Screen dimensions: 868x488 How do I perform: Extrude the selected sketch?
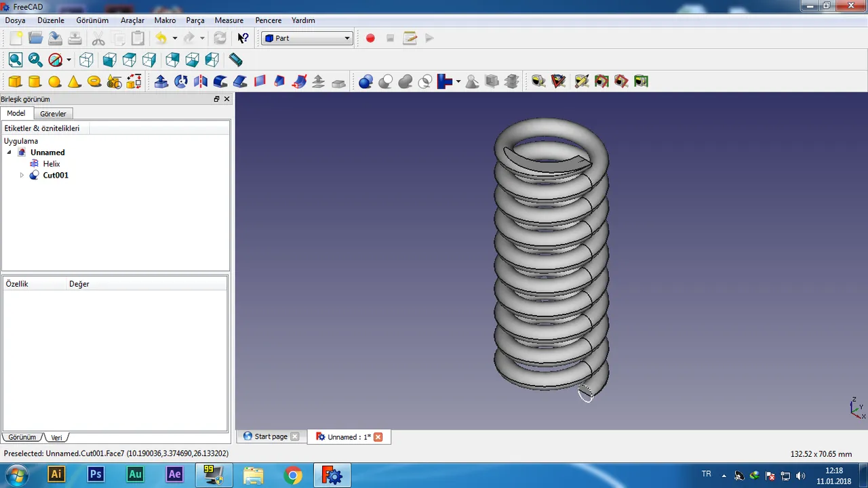[x=161, y=82]
